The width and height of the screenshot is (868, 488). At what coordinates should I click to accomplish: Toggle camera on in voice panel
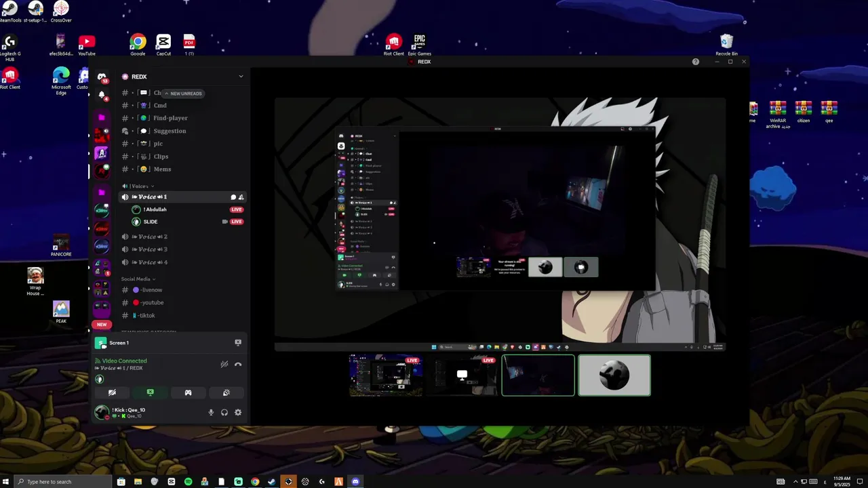[x=112, y=392]
